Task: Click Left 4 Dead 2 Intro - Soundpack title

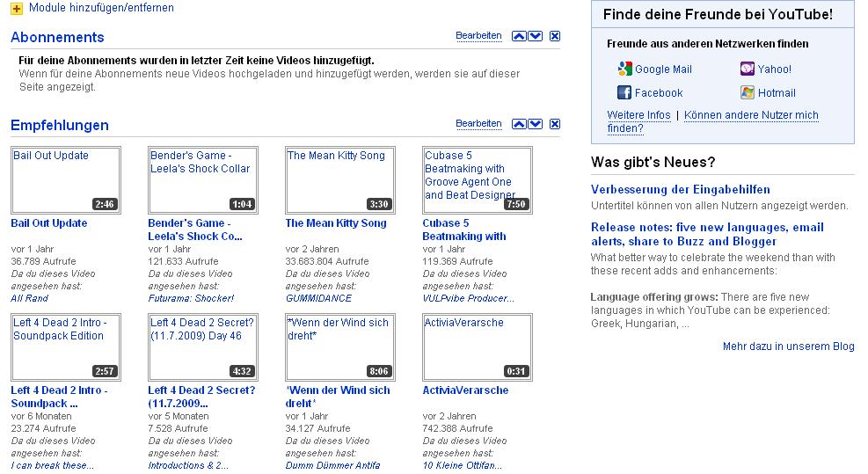Action: tap(59, 397)
